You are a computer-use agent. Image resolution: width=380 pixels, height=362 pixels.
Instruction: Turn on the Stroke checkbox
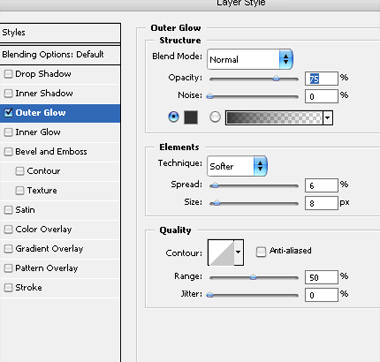[8, 288]
